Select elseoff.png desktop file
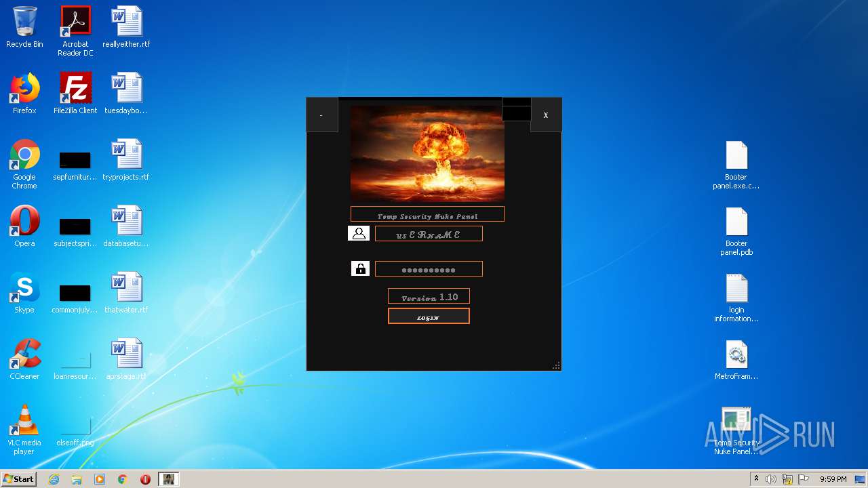This screenshot has width=868, height=488. (75, 432)
